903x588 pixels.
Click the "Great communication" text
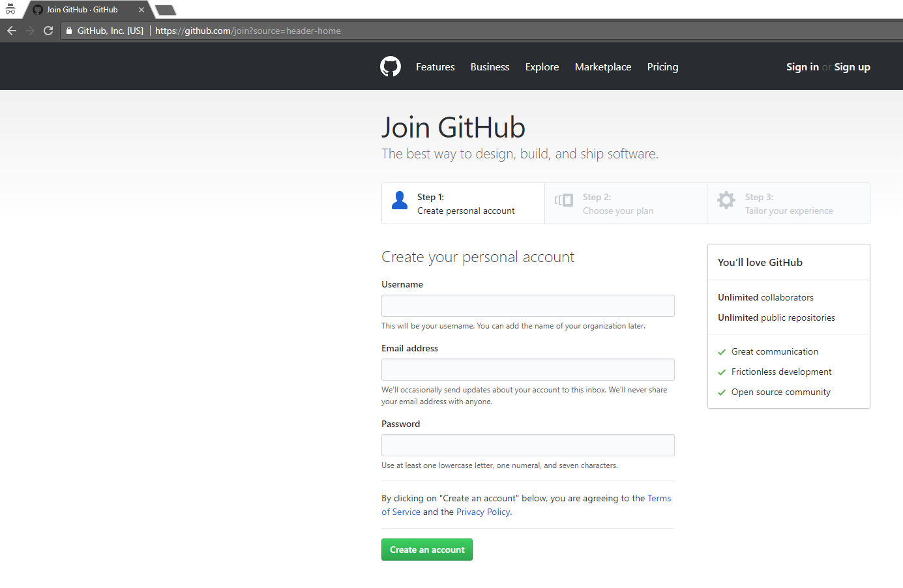point(775,351)
